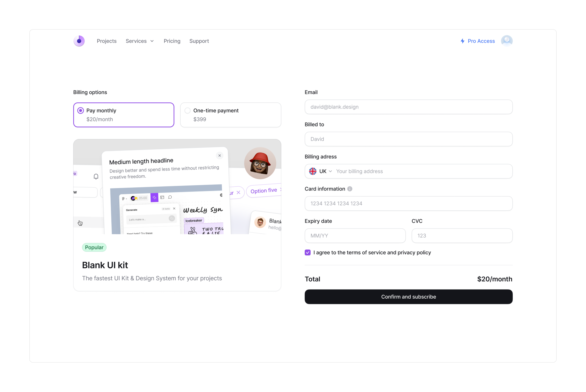586x392 pixels.
Task: Open the Support nav item
Action: point(199,41)
